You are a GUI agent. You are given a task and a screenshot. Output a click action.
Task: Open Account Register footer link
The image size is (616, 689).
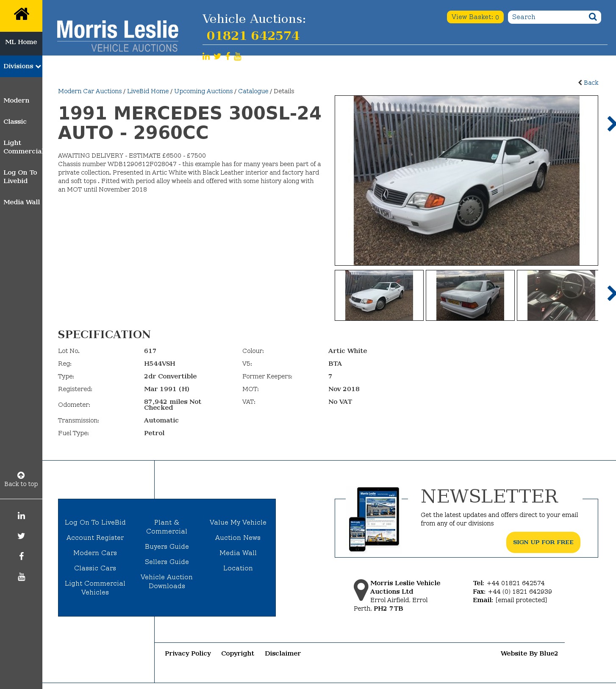pos(95,538)
